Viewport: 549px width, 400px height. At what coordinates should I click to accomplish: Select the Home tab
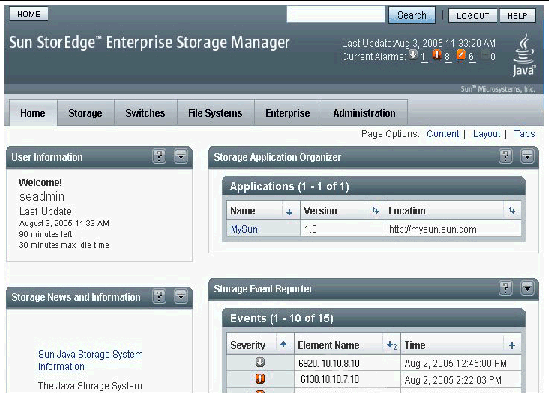(33, 113)
